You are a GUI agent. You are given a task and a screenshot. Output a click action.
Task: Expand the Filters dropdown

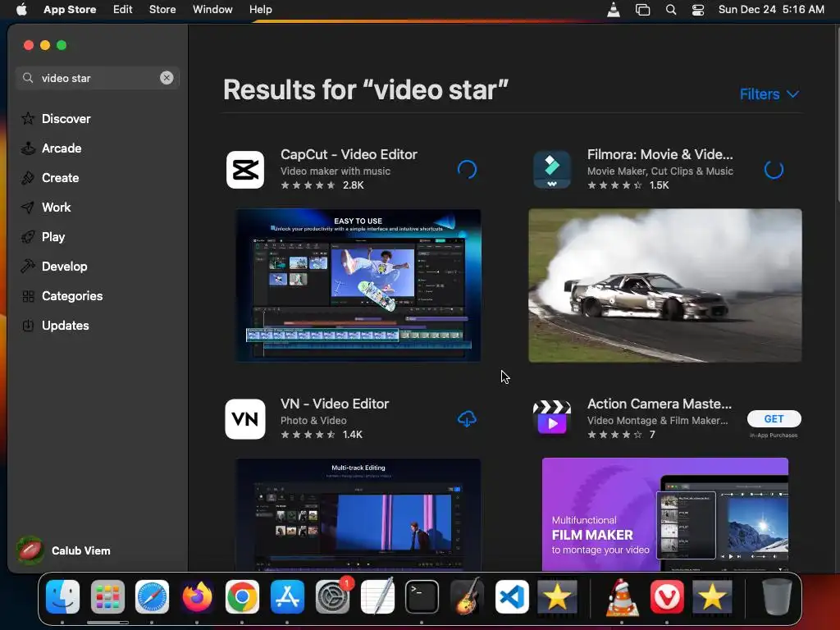point(769,94)
